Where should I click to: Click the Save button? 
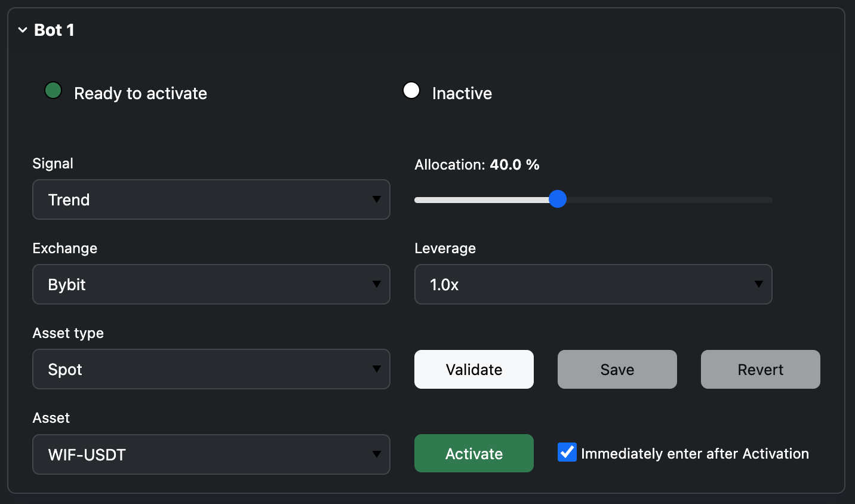point(617,370)
